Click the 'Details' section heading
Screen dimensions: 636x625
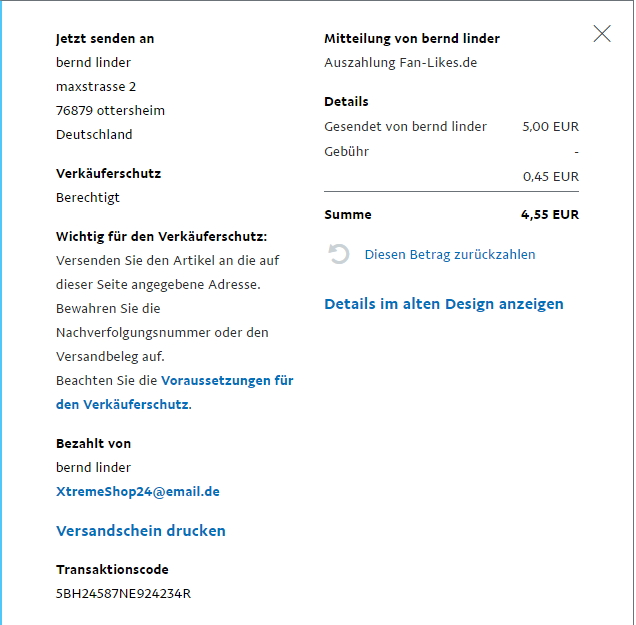pos(346,102)
